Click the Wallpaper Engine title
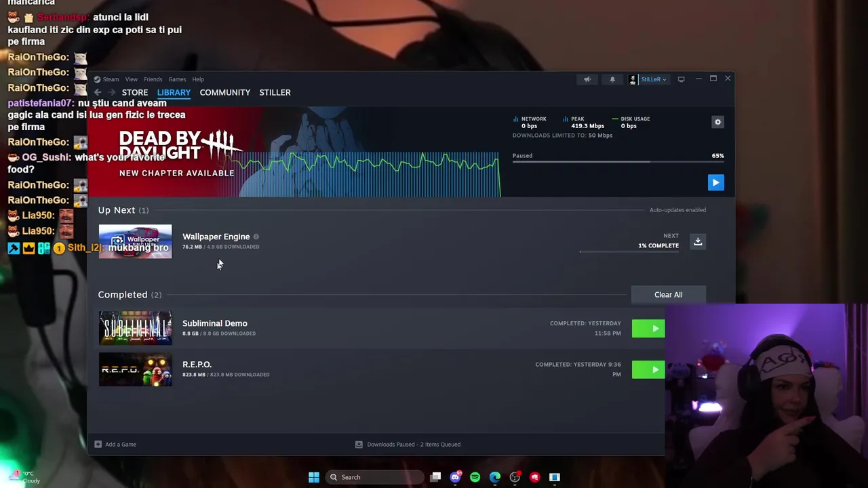This screenshot has width=868, height=488. pyautogui.click(x=216, y=237)
